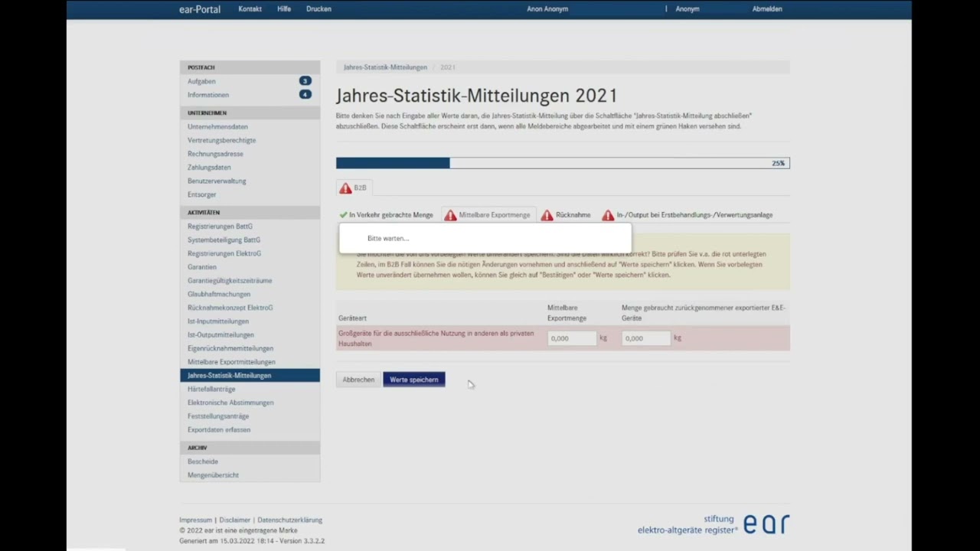The image size is (980, 551).
Task: Click Drucken in the top bar
Action: (318, 9)
